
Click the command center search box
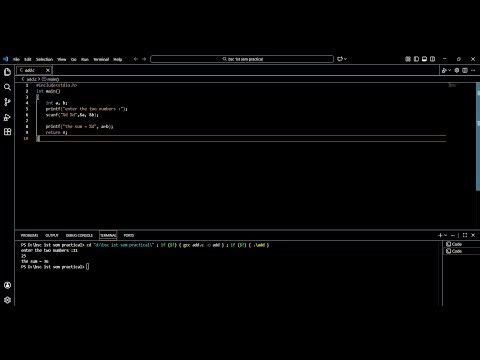pyautogui.click(x=242, y=59)
